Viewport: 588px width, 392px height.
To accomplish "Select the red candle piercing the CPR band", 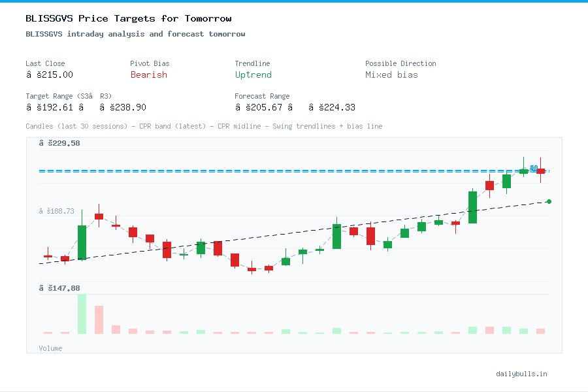I will coord(541,171).
